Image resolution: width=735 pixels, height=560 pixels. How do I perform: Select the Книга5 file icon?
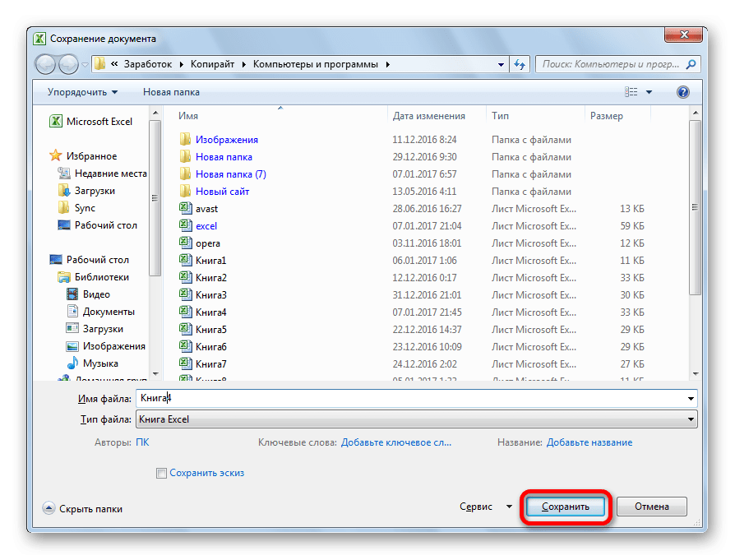pyautogui.click(x=186, y=329)
